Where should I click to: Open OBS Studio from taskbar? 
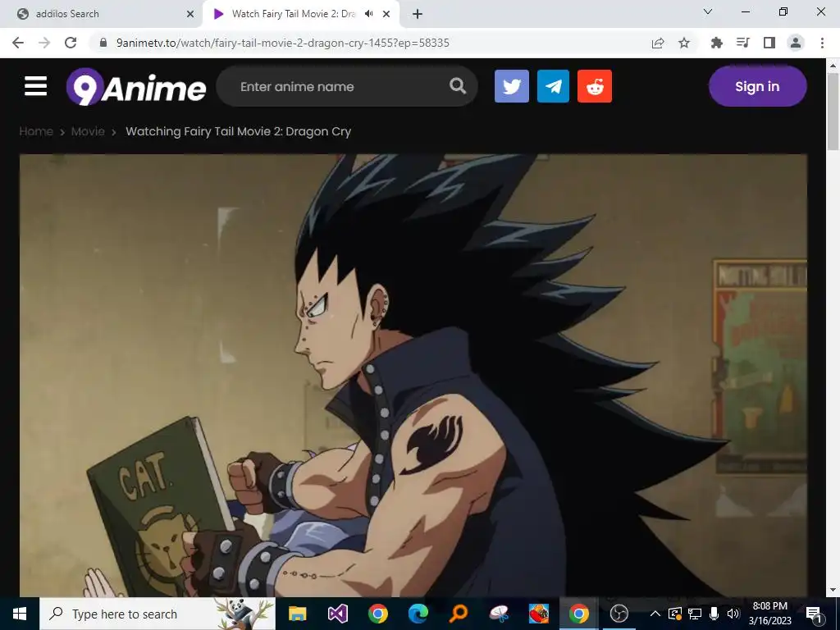[619, 614]
